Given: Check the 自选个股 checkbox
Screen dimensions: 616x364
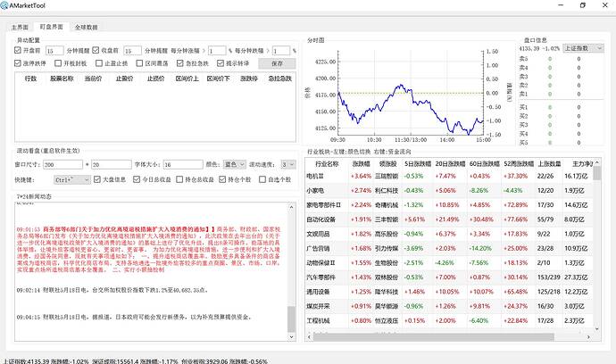Looking at the screenshot, I should pos(262,179).
